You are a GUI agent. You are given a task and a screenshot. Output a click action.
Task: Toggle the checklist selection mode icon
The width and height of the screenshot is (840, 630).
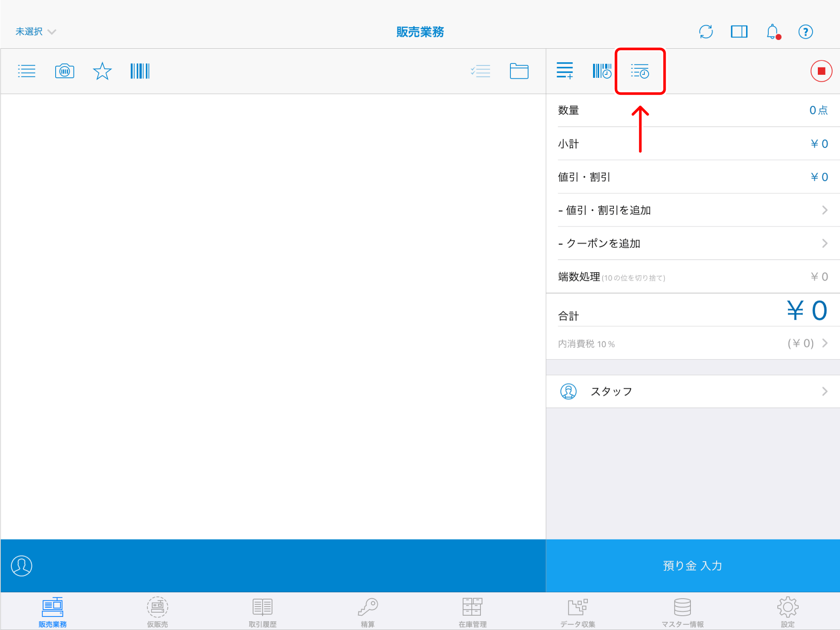(480, 71)
